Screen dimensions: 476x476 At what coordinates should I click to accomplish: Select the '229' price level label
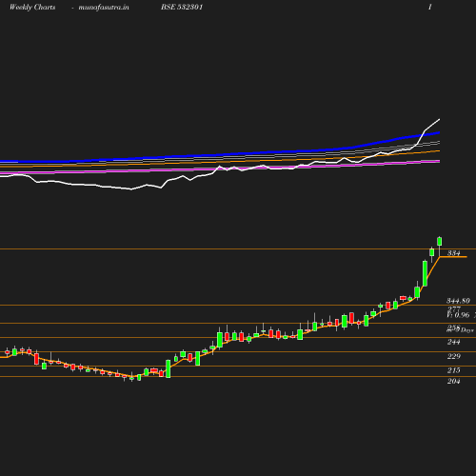coord(454,356)
